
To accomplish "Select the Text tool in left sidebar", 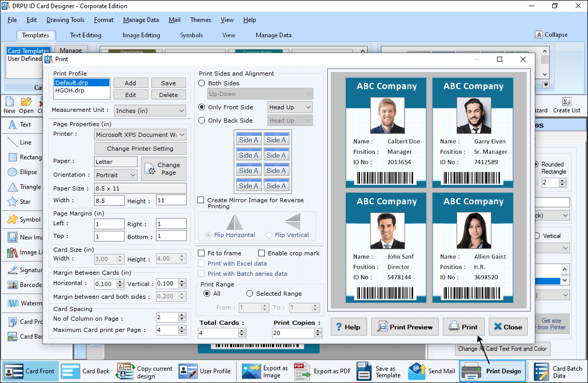I will point(19,124).
